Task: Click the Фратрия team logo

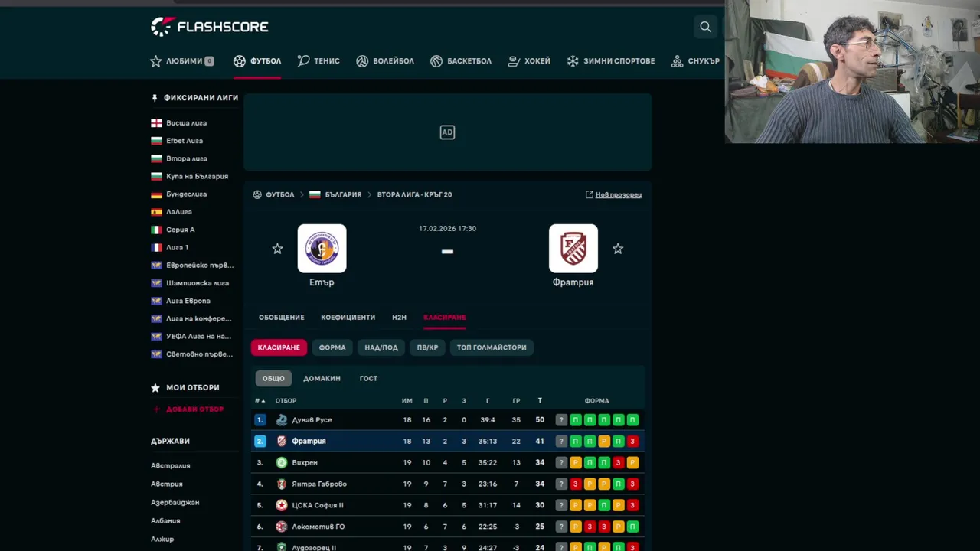Action: point(573,249)
